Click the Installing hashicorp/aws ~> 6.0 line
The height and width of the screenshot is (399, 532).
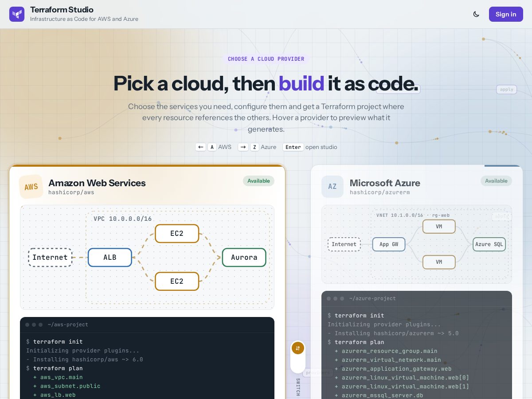[x=85, y=360]
